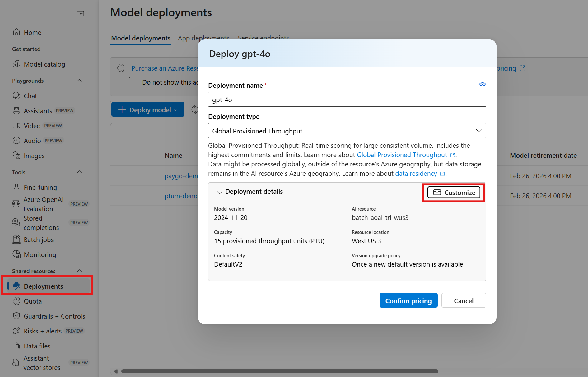
Task: Click the Deployment name input field
Action: coord(347,100)
